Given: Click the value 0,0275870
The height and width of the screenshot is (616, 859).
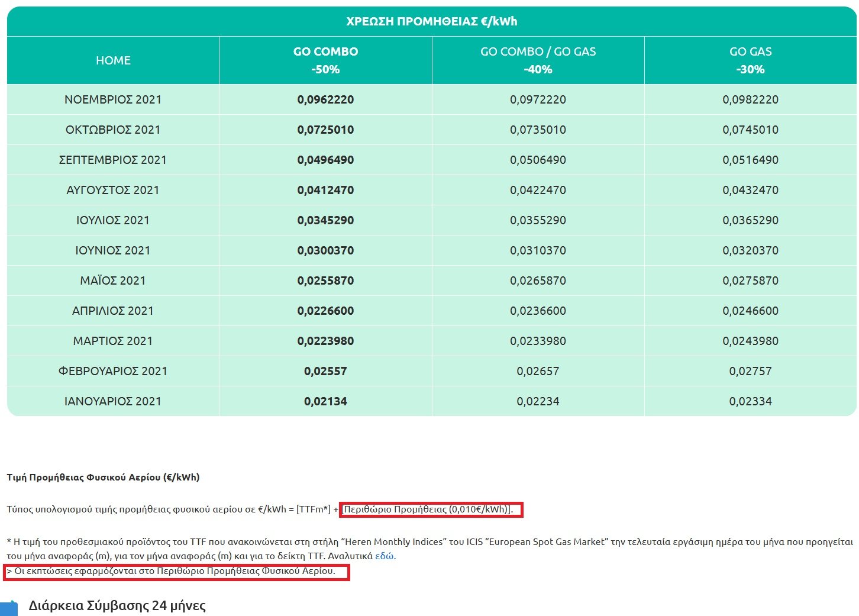Looking at the screenshot, I should click(x=750, y=280).
